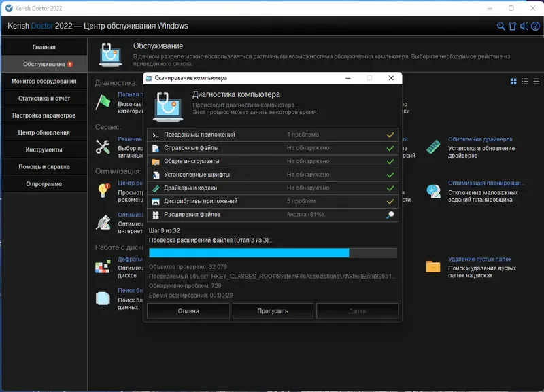Switch to large tiles view icon
The height and width of the screenshot is (392, 544).
[513, 82]
